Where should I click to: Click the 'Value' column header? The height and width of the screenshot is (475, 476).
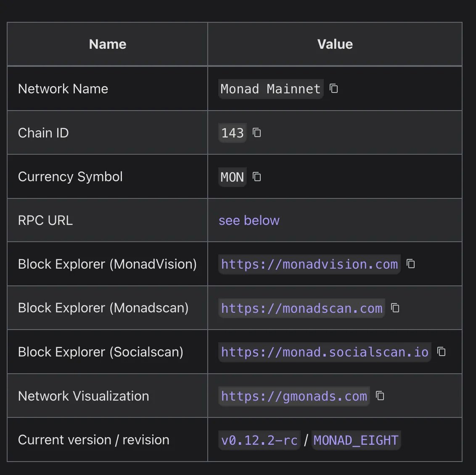pos(335,44)
